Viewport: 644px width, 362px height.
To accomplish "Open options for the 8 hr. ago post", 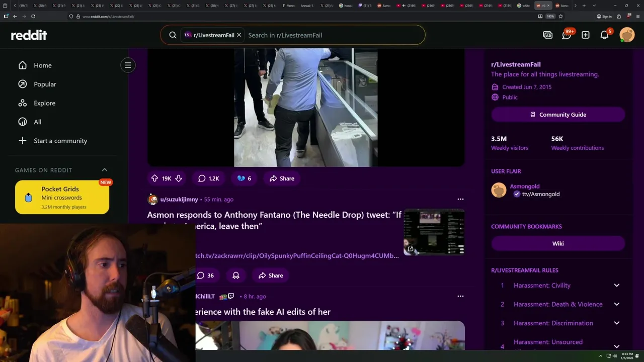I will click(x=460, y=296).
